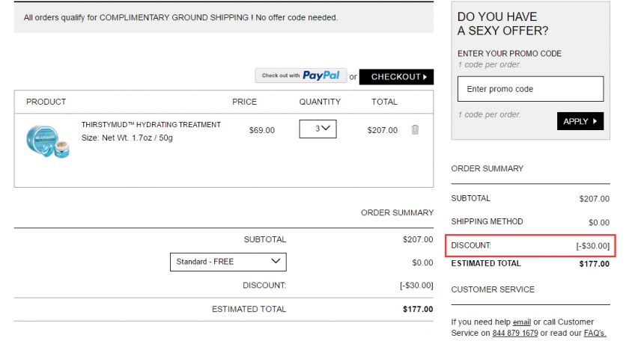Expand the Standard - FREE shipping dropdown
Viewport: 644px width, 341px height.
228,262
